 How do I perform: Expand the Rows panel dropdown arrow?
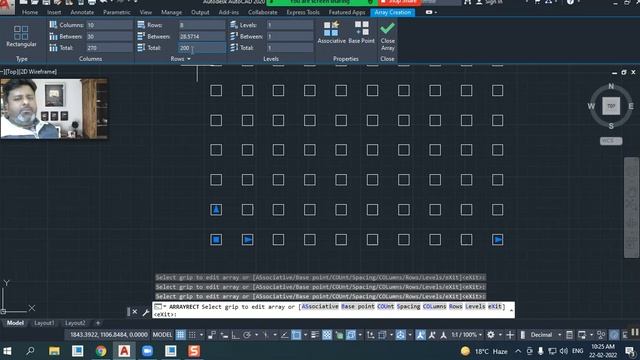[189, 59]
